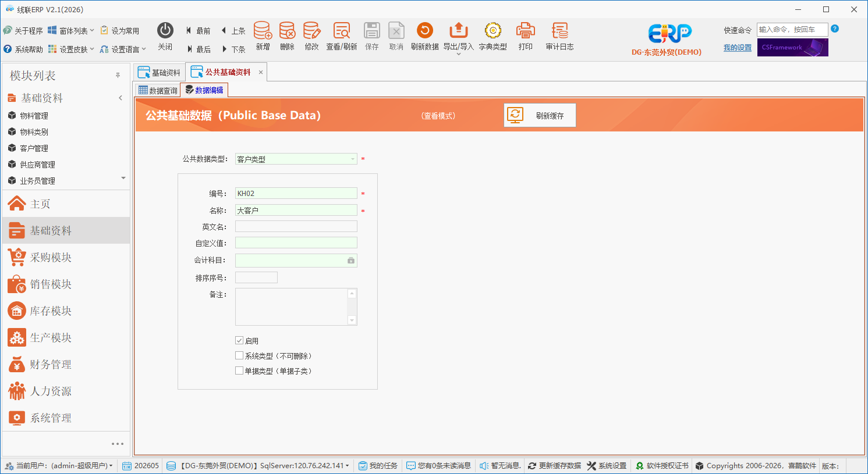868x474 pixels.
Task: Open 客户管理 in sidebar
Action: 34,148
